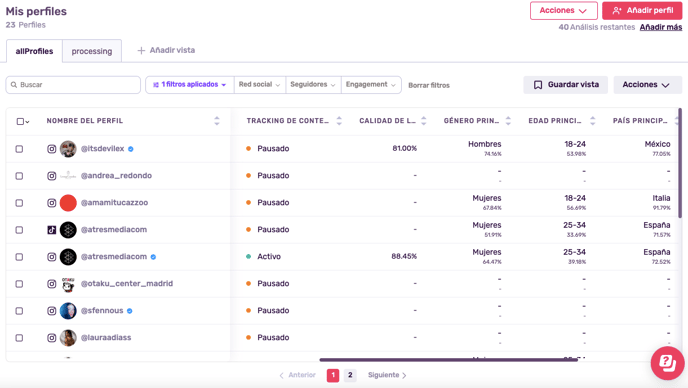Open @amamitucazzoo red avatar

tap(68, 203)
